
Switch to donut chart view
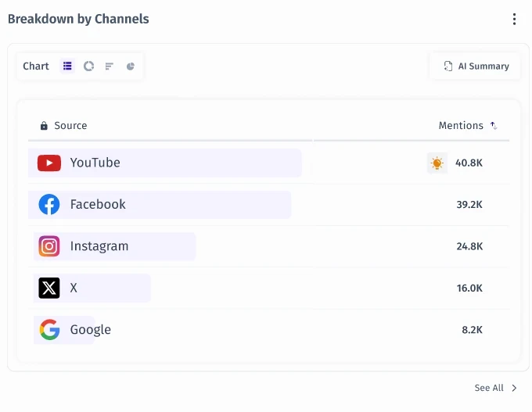coord(88,66)
